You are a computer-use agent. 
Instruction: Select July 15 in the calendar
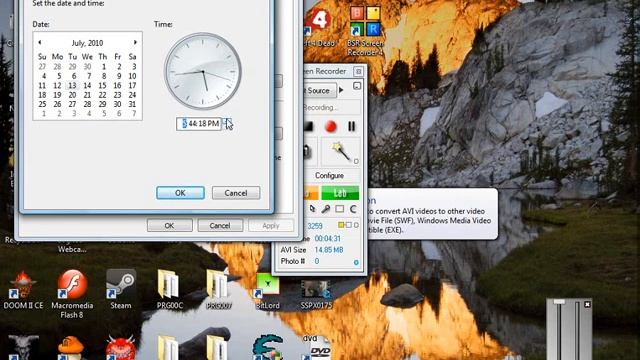pyautogui.click(x=102, y=85)
